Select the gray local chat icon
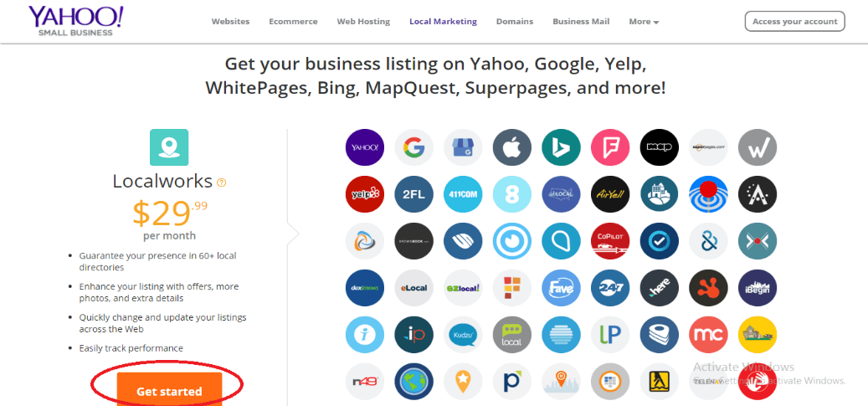The image size is (868, 406). tap(512, 335)
